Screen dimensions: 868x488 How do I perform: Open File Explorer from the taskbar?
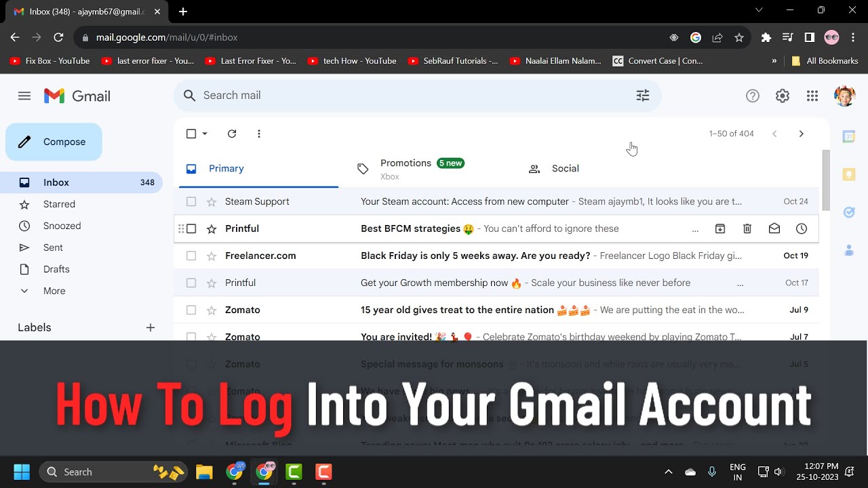(205, 472)
